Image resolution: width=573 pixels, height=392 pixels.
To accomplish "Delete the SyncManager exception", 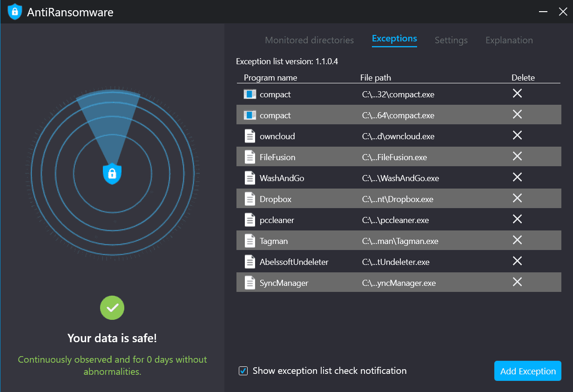I will point(517,282).
